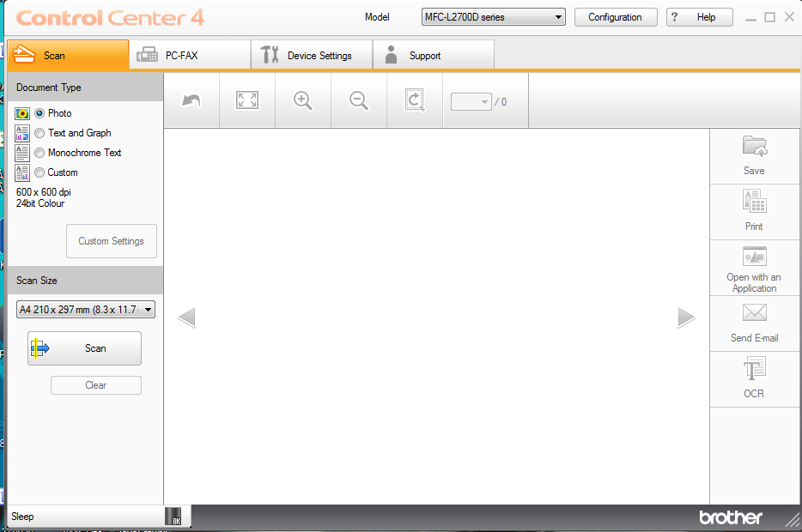Switch to the PC-FAX tab

coord(190,55)
